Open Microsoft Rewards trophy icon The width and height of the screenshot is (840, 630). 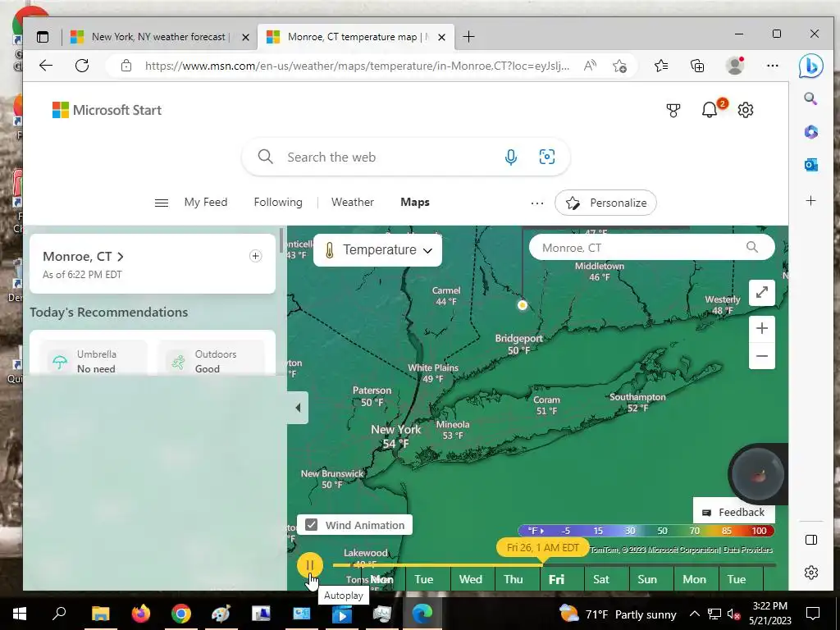tap(673, 110)
